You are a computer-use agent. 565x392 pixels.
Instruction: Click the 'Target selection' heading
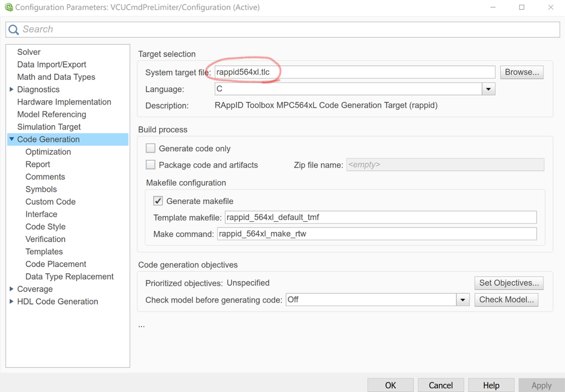coord(167,54)
